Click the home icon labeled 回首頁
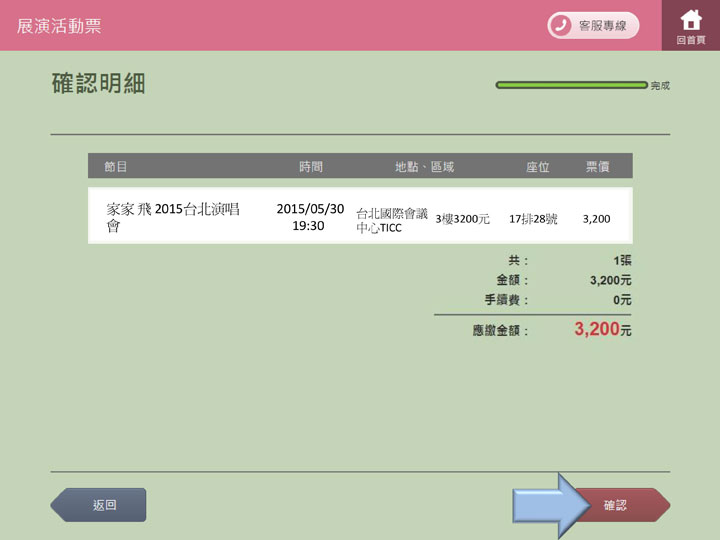 point(690,25)
